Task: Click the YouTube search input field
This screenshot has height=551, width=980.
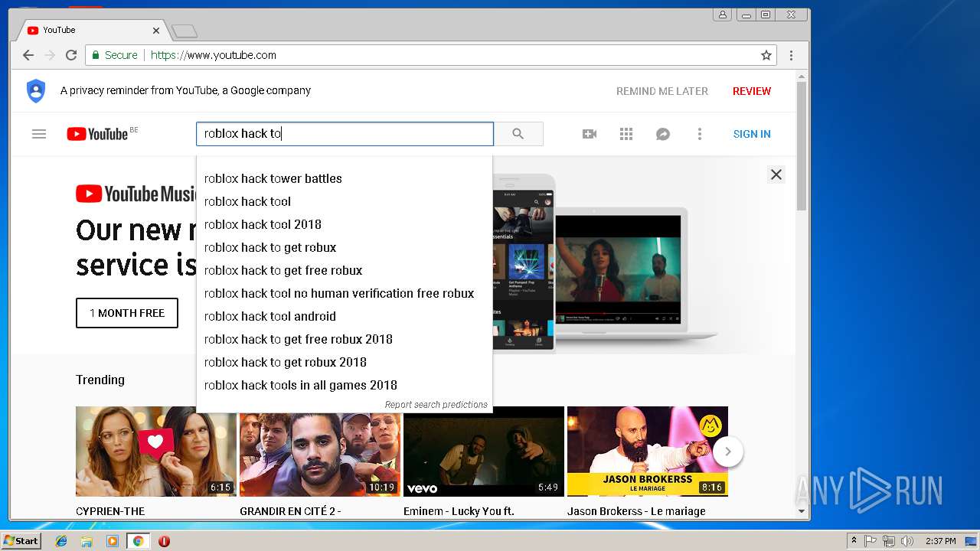Action: (345, 134)
